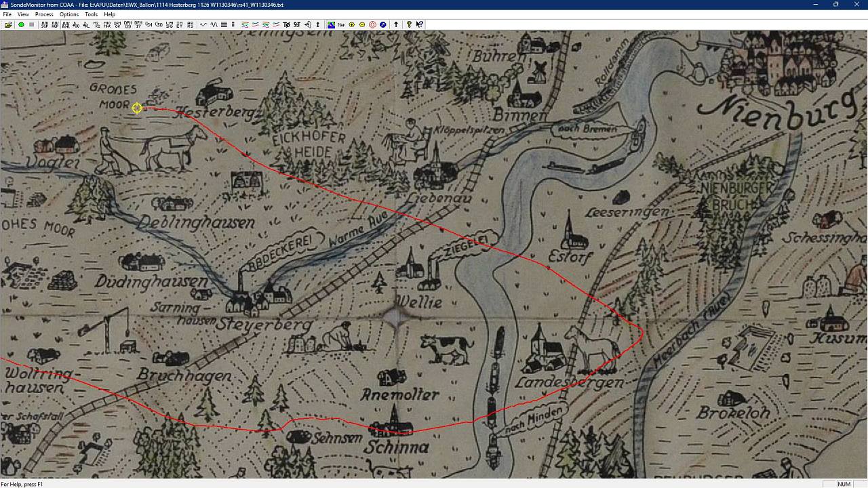Open the File menu
The image size is (868, 488).
coord(7,14)
